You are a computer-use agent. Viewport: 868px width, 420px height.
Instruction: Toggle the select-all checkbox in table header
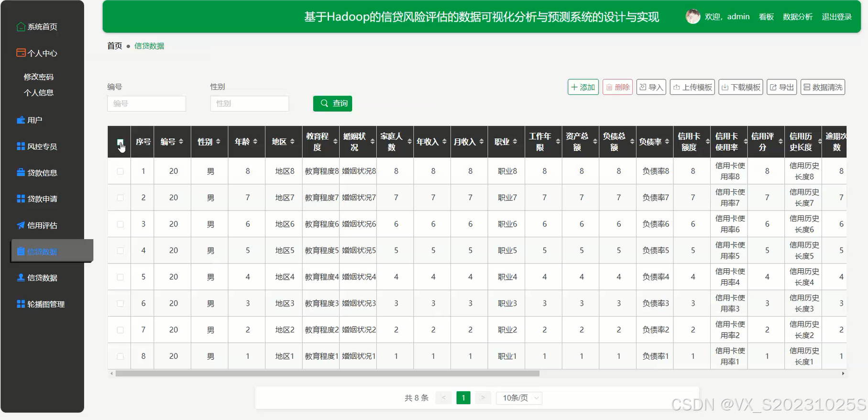pyautogui.click(x=120, y=142)
